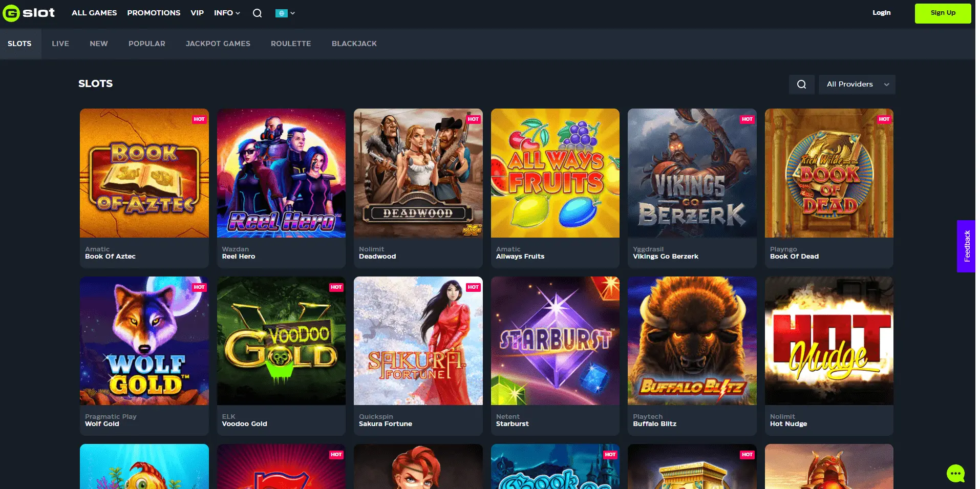
Task: Open the live chat bubble icon
Action: coord(955,473)
